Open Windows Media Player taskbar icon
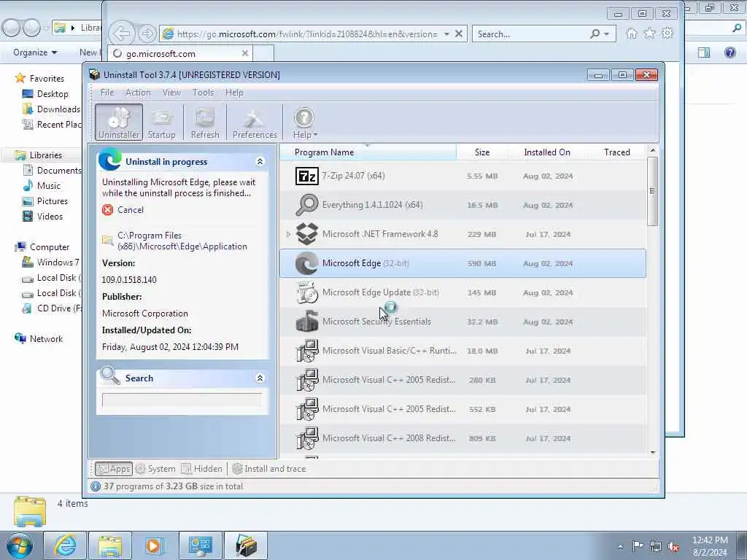747x560 pixels. click(x=155, y=545)
